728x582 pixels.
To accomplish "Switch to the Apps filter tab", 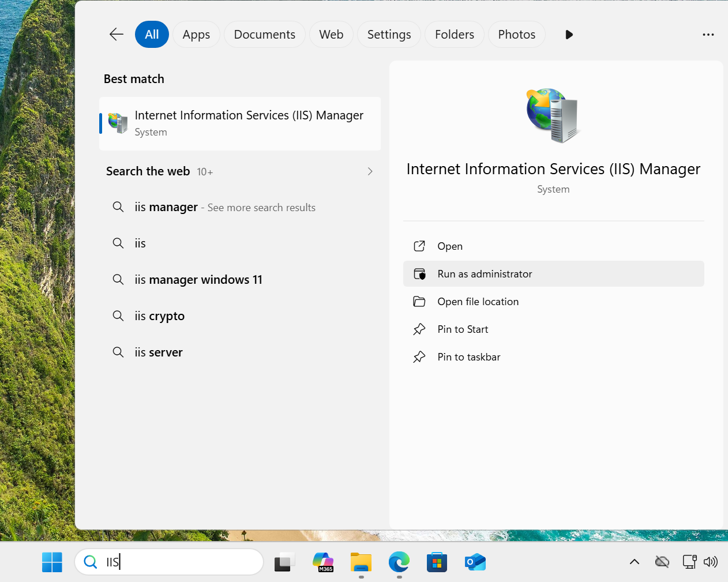I will click(x=196, y=35).
